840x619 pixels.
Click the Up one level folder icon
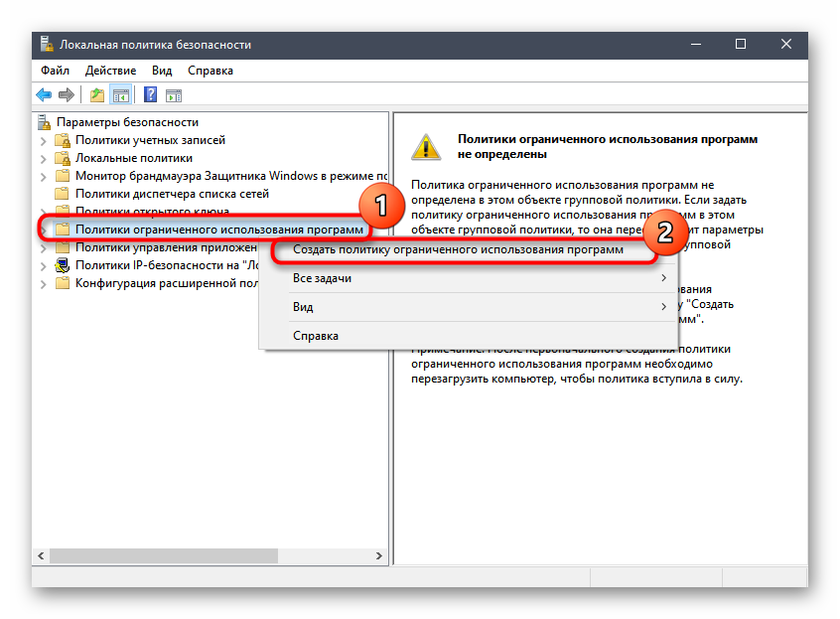[x=97, y=95]
